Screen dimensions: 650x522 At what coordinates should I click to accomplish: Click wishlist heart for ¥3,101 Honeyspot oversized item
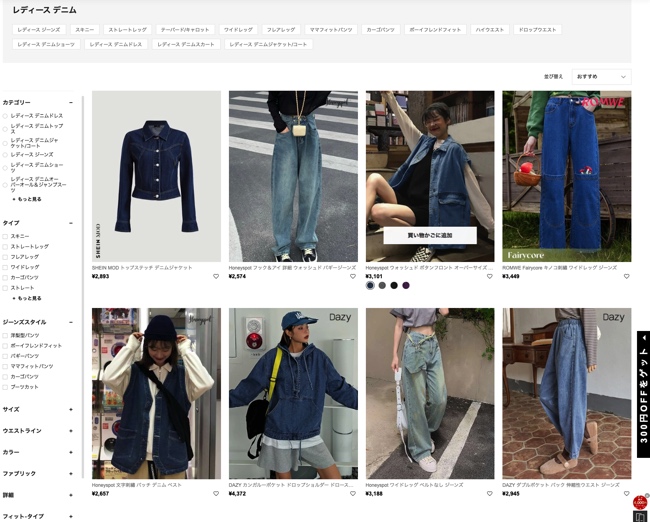(490, 276)
